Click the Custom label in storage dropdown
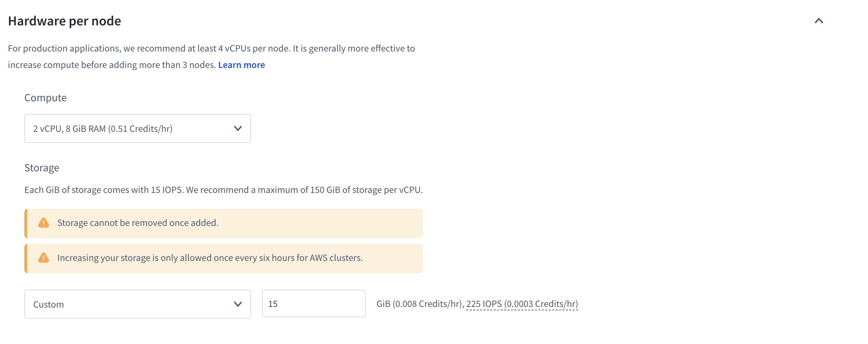Screen dimensions: 868x344 [x=48, y=304]
